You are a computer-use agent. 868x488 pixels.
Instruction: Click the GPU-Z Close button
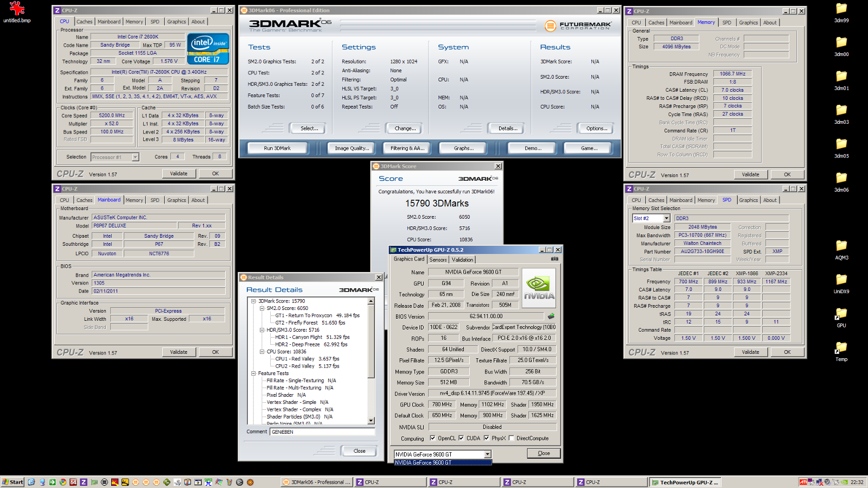544,453
